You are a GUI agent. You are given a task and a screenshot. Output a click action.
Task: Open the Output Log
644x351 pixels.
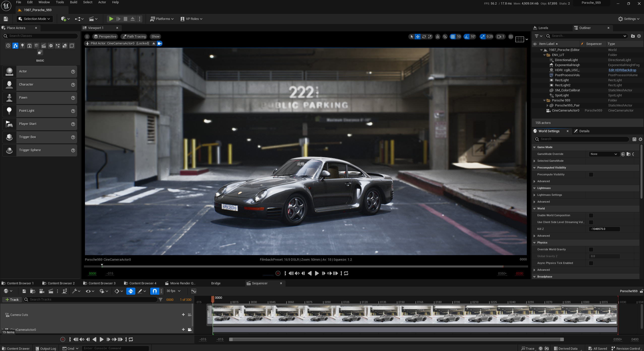pyautogui.click(x=46, y=348)
